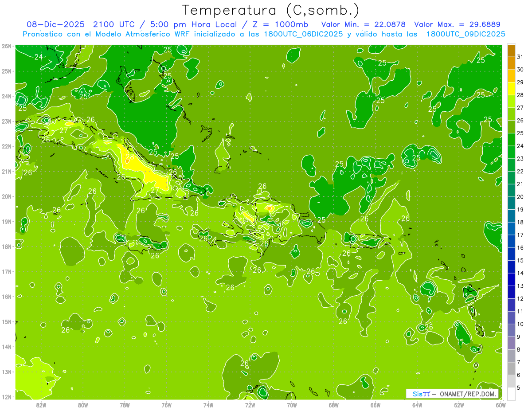The width and height of the screenshot is (532, 411).
Task: Click the 82W longitude axis label
Action: coord(41,405)
